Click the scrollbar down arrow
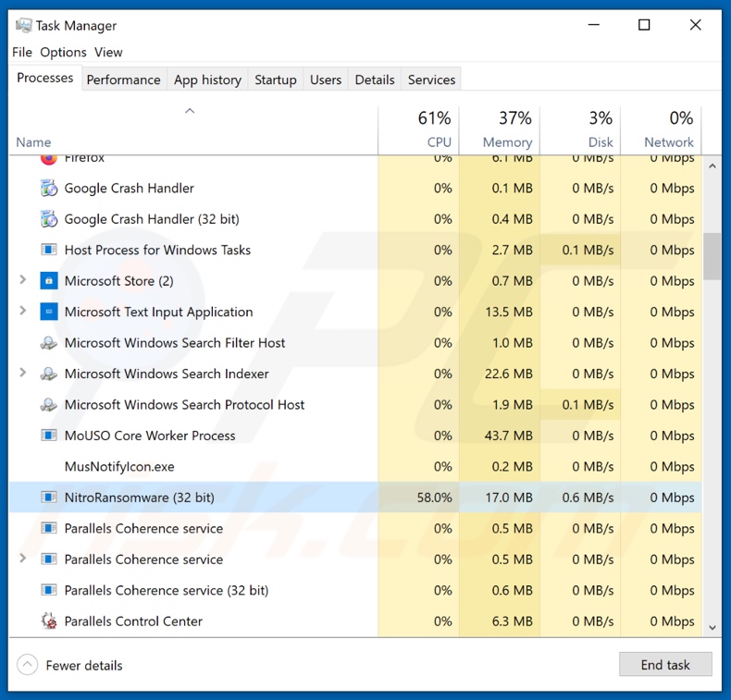 (712, 627)
